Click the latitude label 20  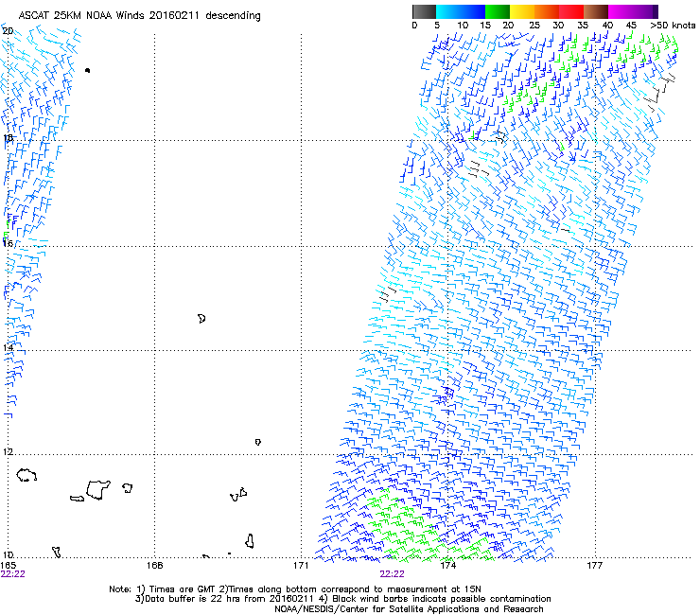(8, 31)
